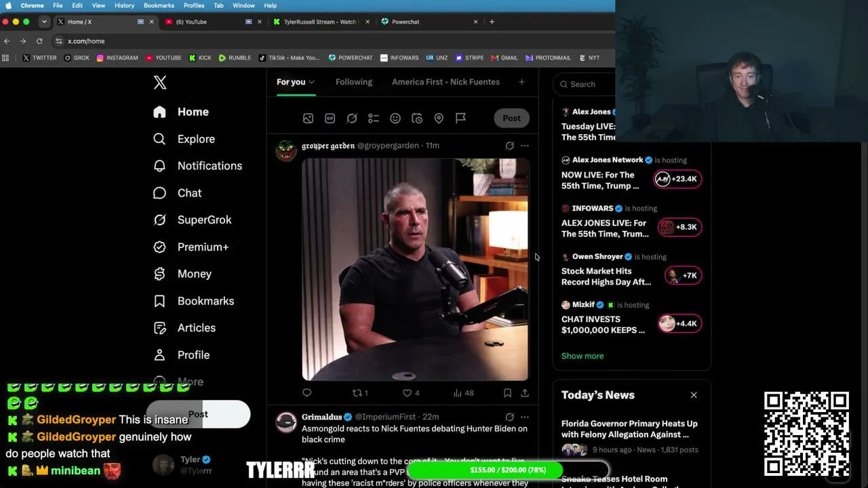This screenshot has width=868, height=488.
Task: Click the X logo in the sidebar
Action: coord(160,83)
